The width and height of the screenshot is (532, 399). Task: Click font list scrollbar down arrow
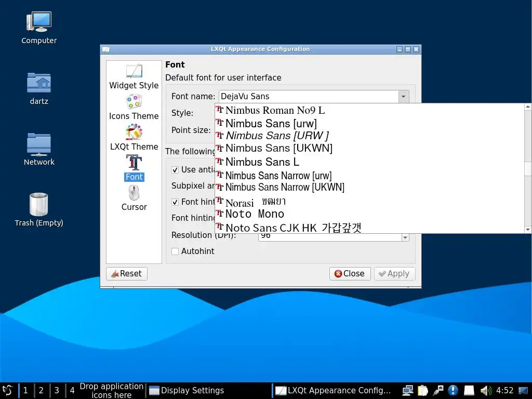click(x=528, y=230)
